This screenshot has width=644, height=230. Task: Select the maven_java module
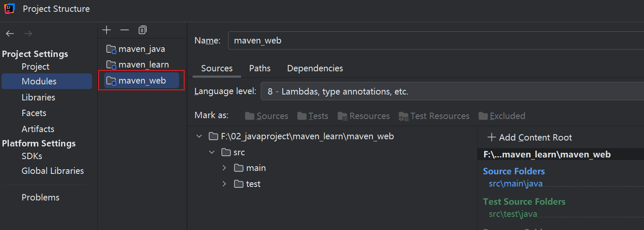(142, 49)
